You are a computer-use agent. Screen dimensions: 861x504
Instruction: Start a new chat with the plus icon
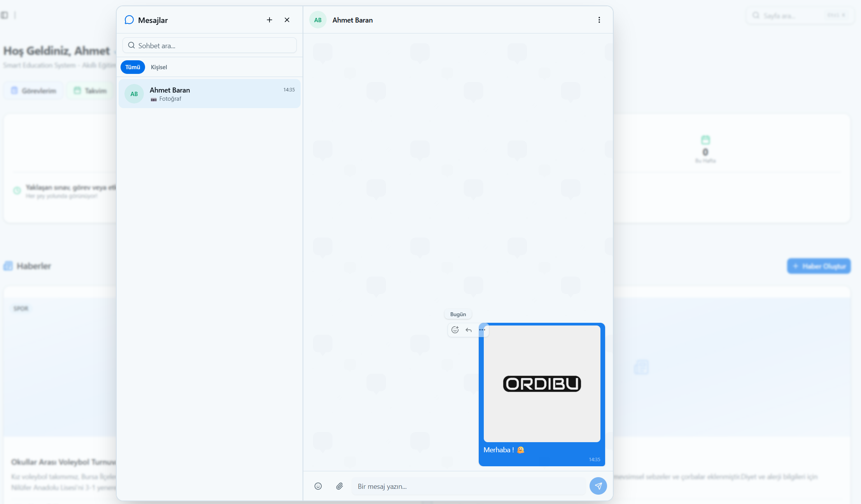(269, 20)
